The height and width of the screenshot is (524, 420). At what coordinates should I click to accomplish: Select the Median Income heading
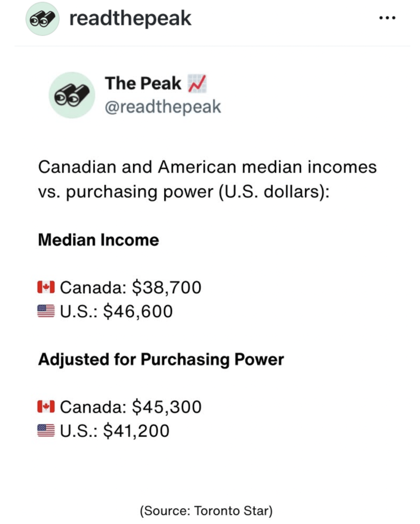pyautogui.click(x=98, y=240)
